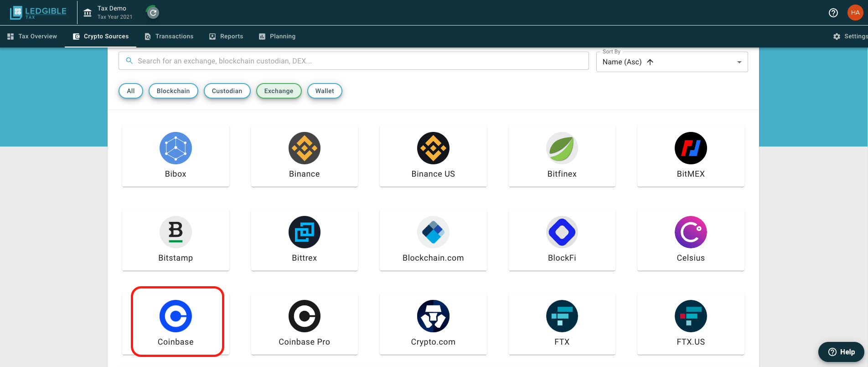868x367 pixels.
Task: Open the Sort By dropdown arrow
Action: 739,62
